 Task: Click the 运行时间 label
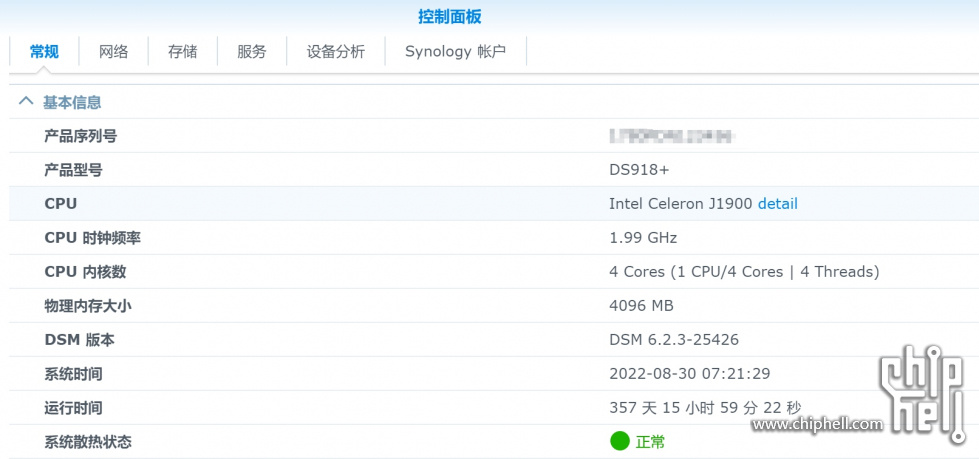pyautogui.click(x=74, y=408)
